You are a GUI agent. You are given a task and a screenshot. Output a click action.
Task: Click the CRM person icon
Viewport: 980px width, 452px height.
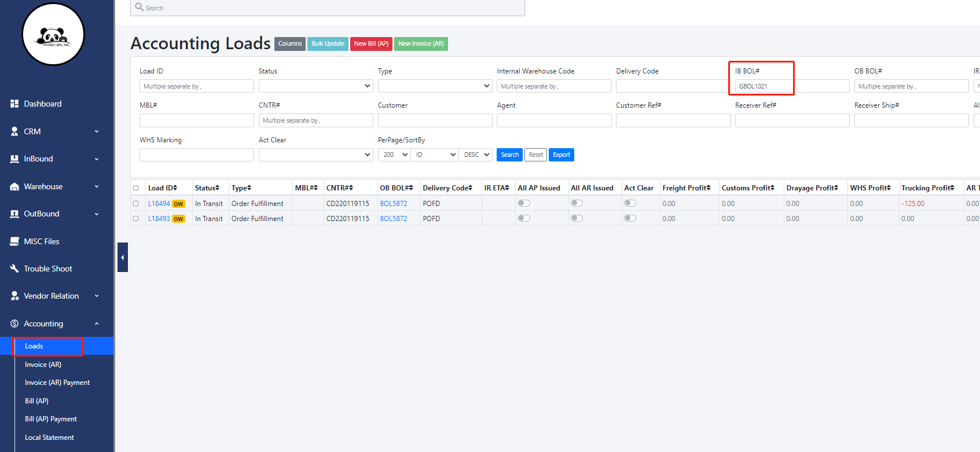click(x=14, y=131)
